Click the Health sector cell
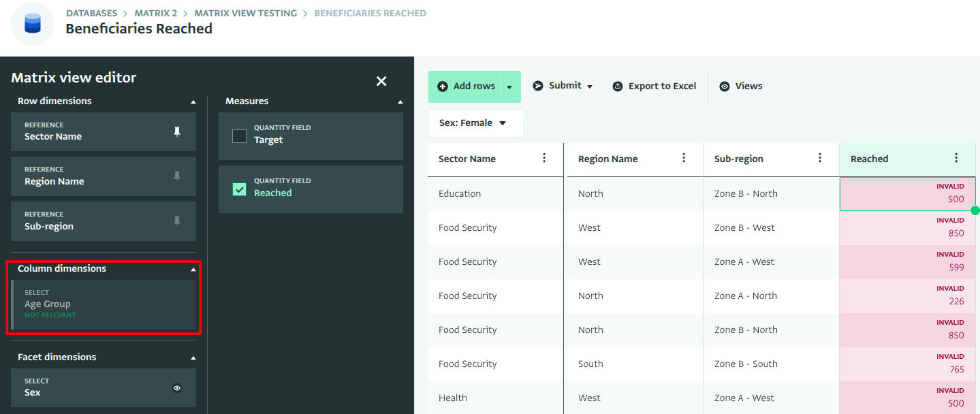This screenshot has height=414, width=980. [x=496, y=398]
